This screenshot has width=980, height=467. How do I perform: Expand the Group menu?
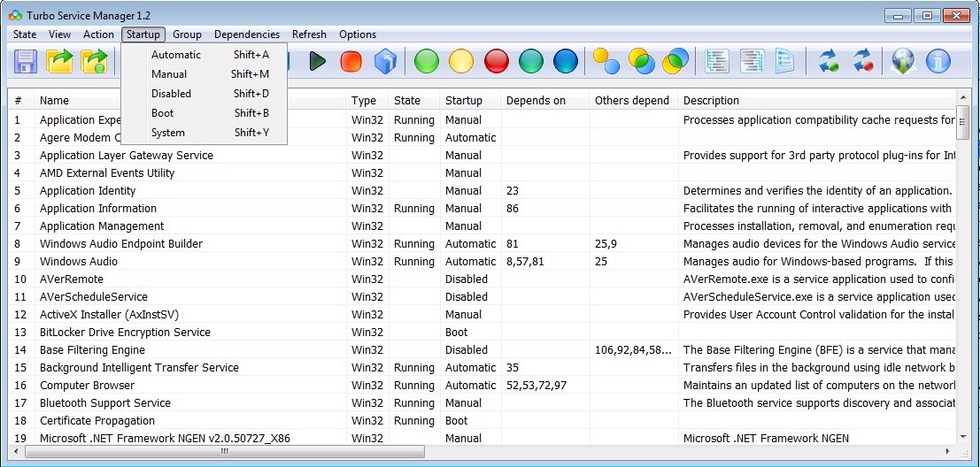tap(187, 34)
